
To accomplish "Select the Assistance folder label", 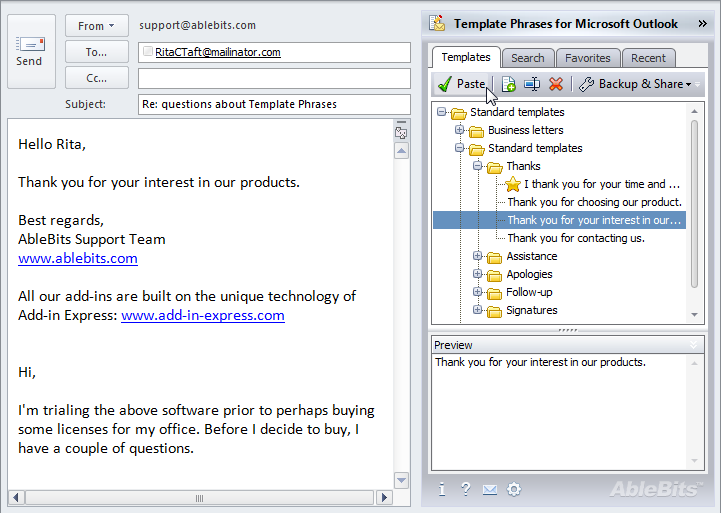I will coord(532,256).
